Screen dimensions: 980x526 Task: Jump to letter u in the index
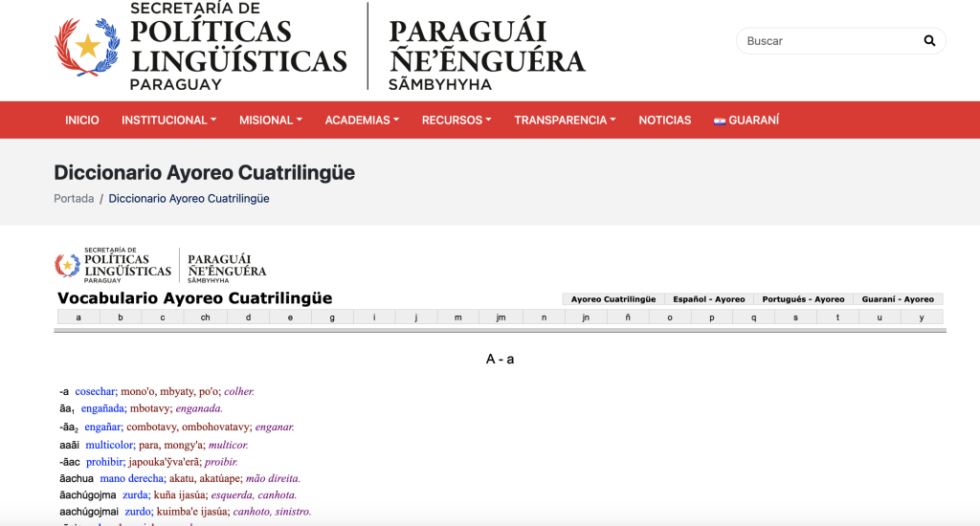click(880, 318)
